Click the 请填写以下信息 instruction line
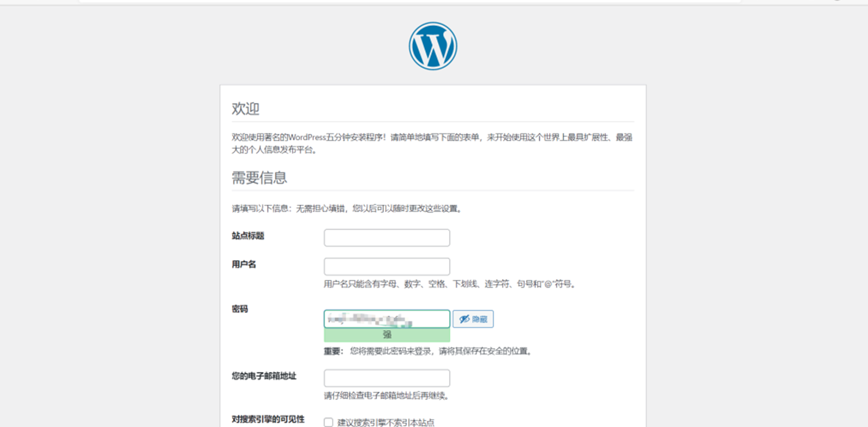 (x=347, y=209)
